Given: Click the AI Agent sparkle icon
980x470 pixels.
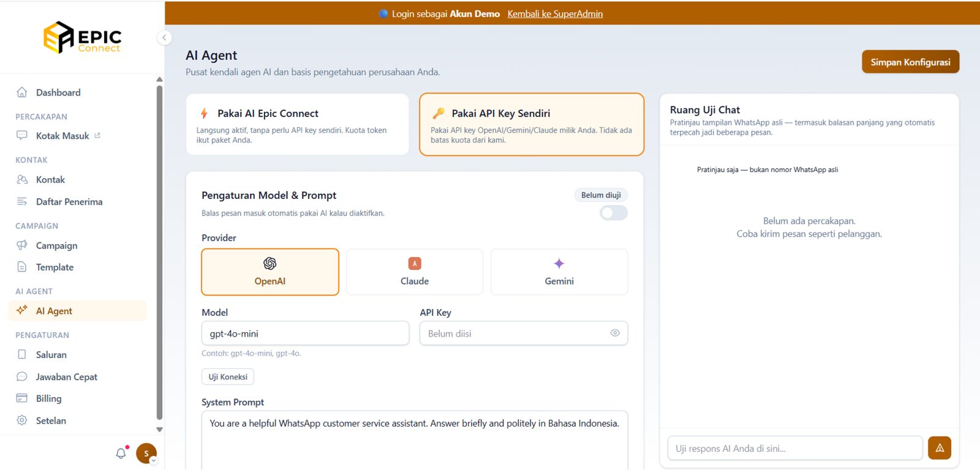Looking at the screenshot, I should coord(22,310).
